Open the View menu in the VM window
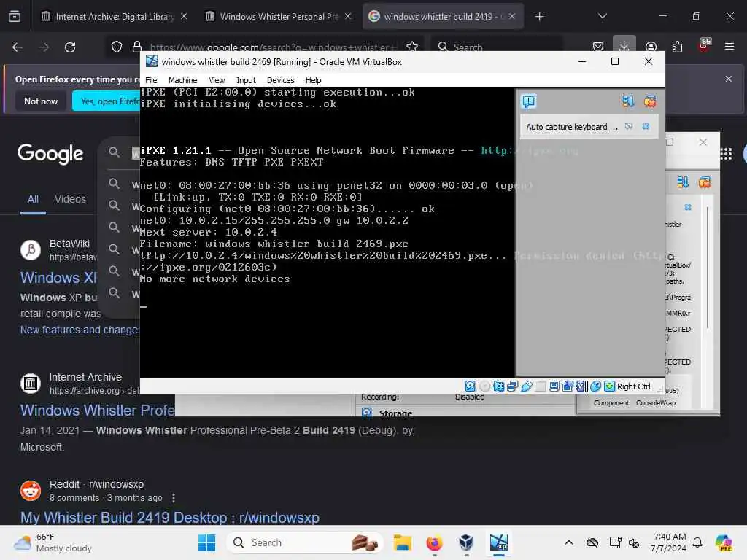 [216, 80]
